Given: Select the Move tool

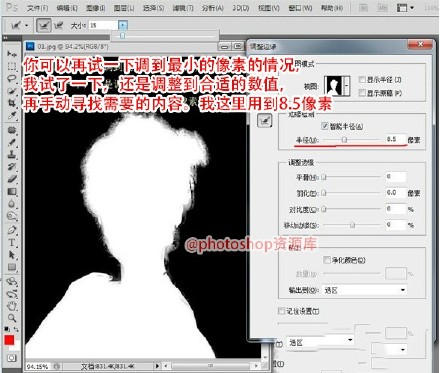Looking at the screenshot, I should pyautogui.click(x=12, y=53).
